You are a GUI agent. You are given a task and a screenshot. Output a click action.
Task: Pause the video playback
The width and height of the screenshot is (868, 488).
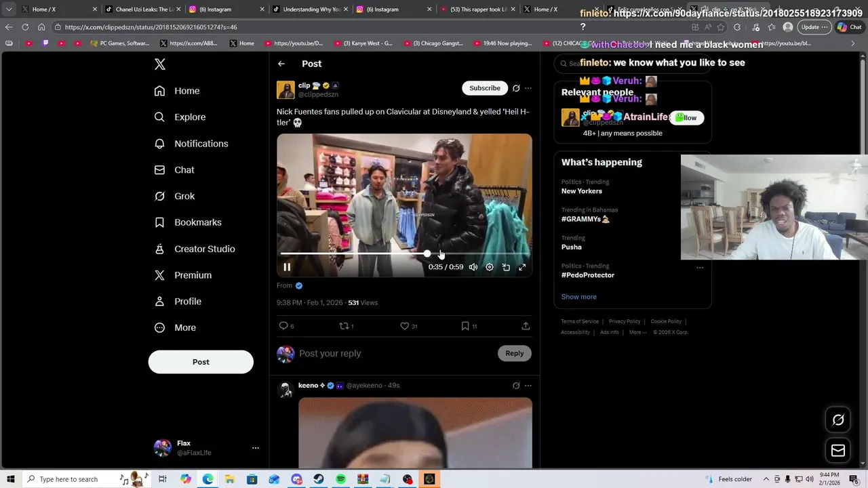[x=287, y=267]
